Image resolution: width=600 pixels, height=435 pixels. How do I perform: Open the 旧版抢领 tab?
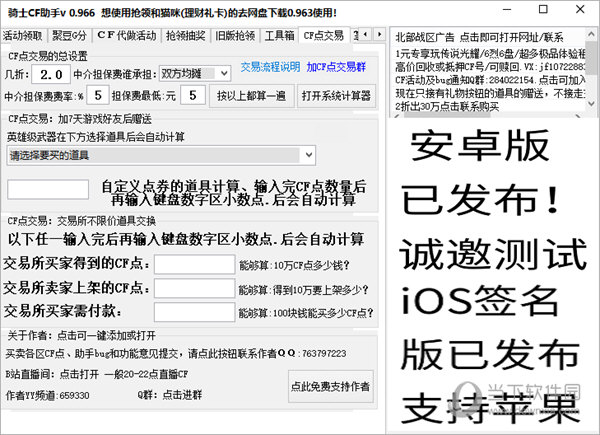click(235, 36)
